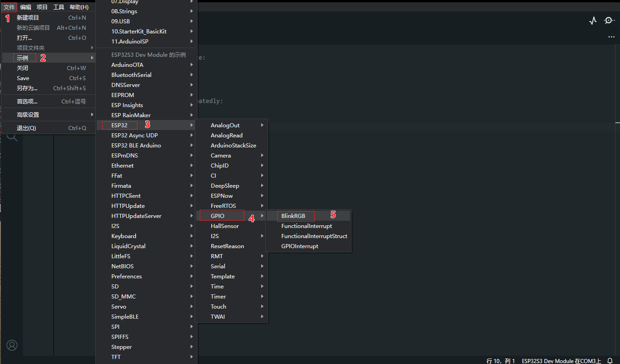Choose 退出(Q) in the file menu
This screenshot has width=620, height=364.
49,128
